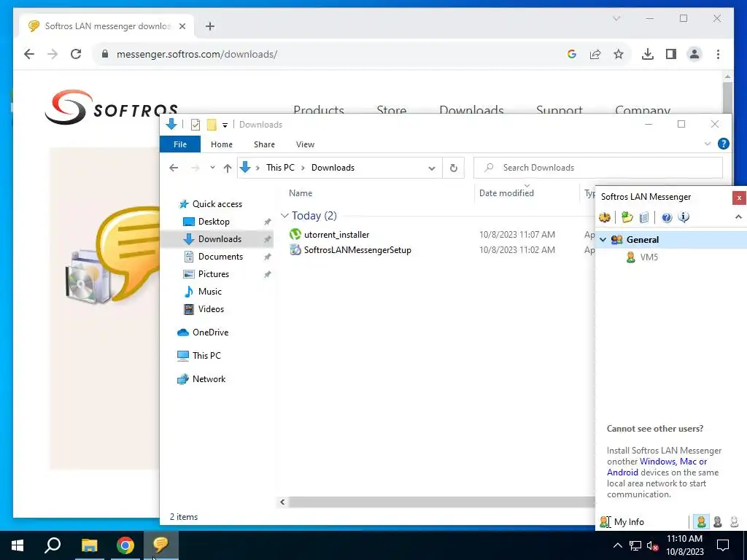Open Windows Start menu

tap(18, 545)
